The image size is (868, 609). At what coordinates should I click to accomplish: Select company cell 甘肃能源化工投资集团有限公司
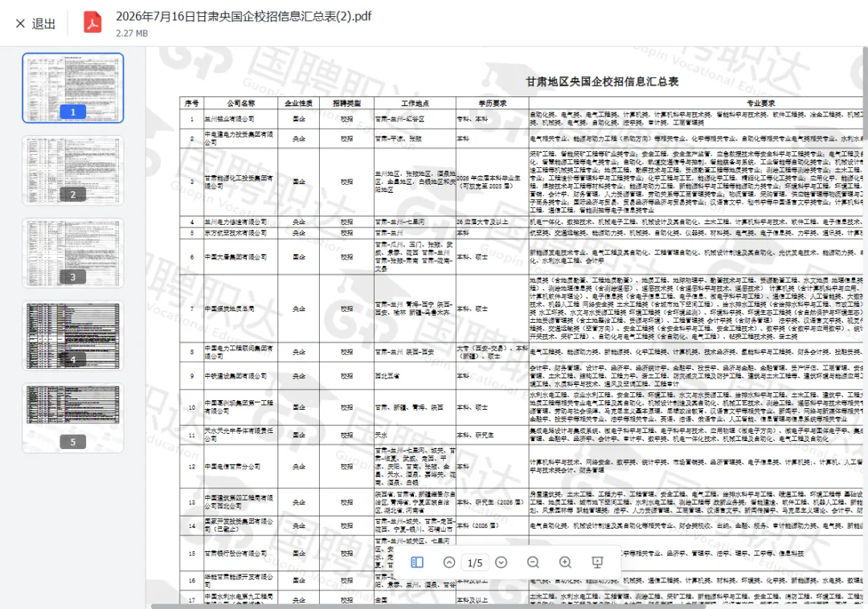(241, 182)
